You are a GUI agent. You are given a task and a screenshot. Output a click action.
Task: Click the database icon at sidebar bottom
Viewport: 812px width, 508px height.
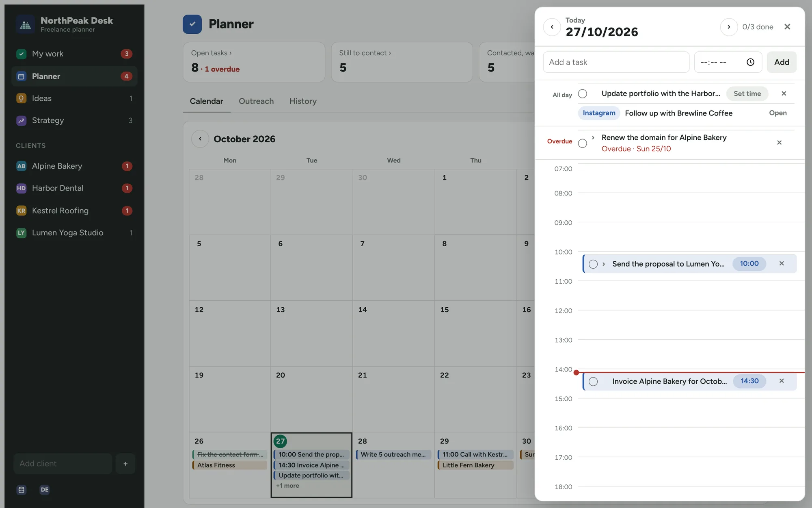click(x=22, y=490)
